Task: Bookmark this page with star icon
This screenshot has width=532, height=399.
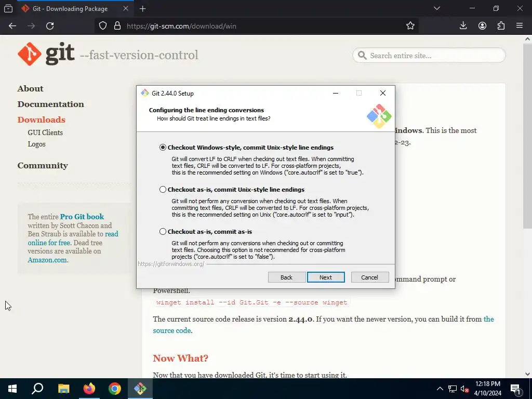Action: tap(410, 26)
